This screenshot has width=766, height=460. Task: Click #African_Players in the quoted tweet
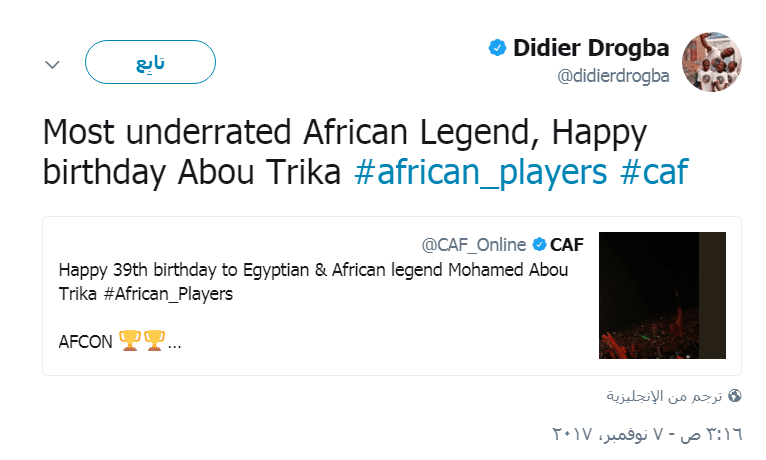pyautogui.click(x=168, y=294)
